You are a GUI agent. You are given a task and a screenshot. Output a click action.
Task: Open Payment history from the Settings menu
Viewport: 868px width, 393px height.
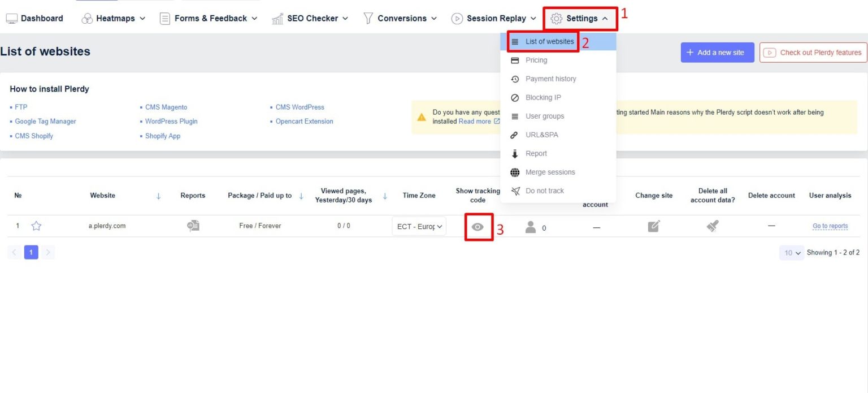point(551,79)
